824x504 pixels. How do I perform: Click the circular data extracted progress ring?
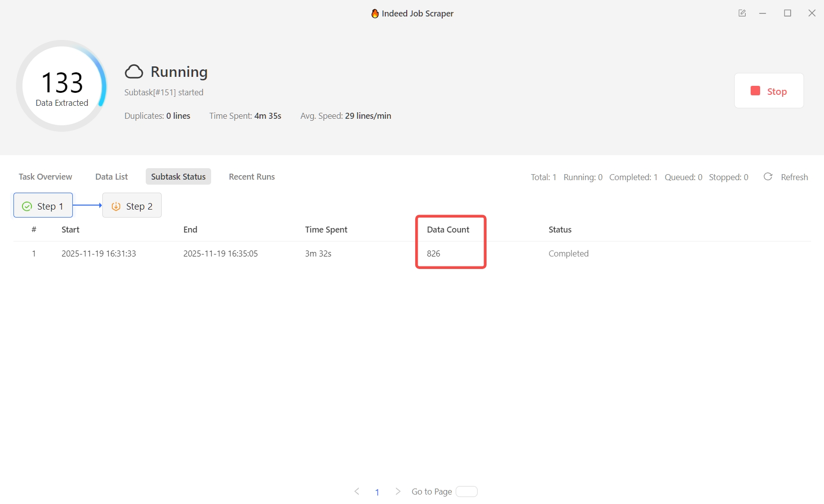click(62, 86)
